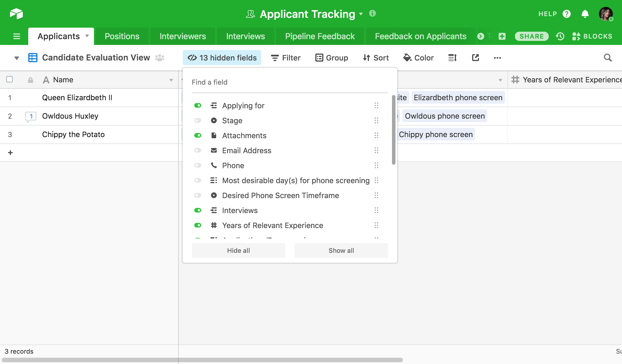
Task: Open Applicant Tracking title dropdown arrow
Action: click(x=361, y=14)
